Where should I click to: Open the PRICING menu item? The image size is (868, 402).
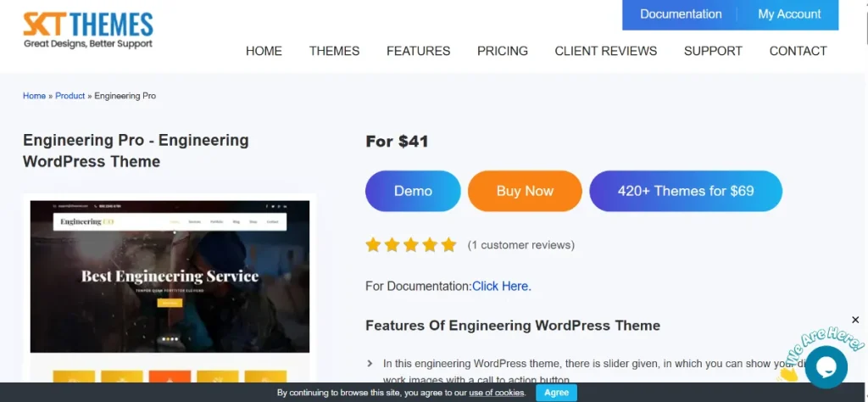pyautogui.click(x=503, y=51)
